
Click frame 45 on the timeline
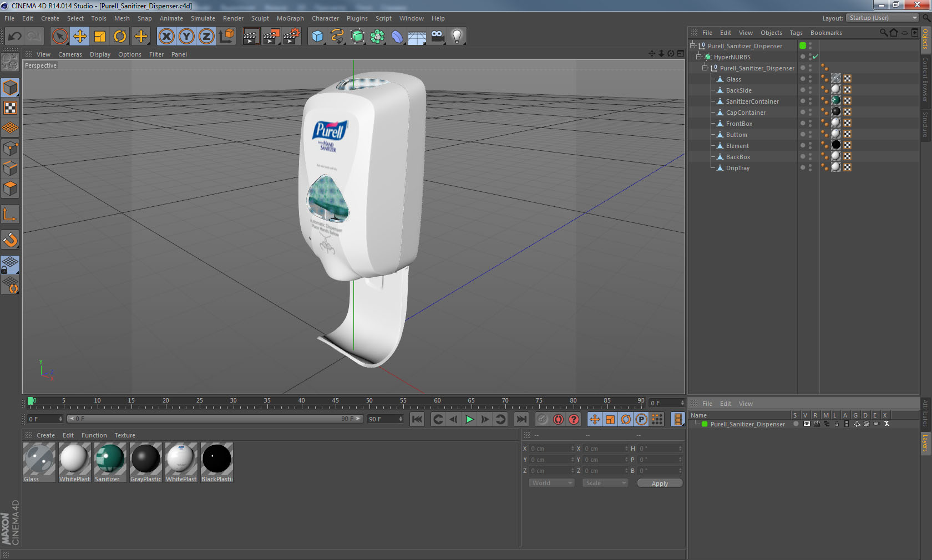(x=335, y=401)
